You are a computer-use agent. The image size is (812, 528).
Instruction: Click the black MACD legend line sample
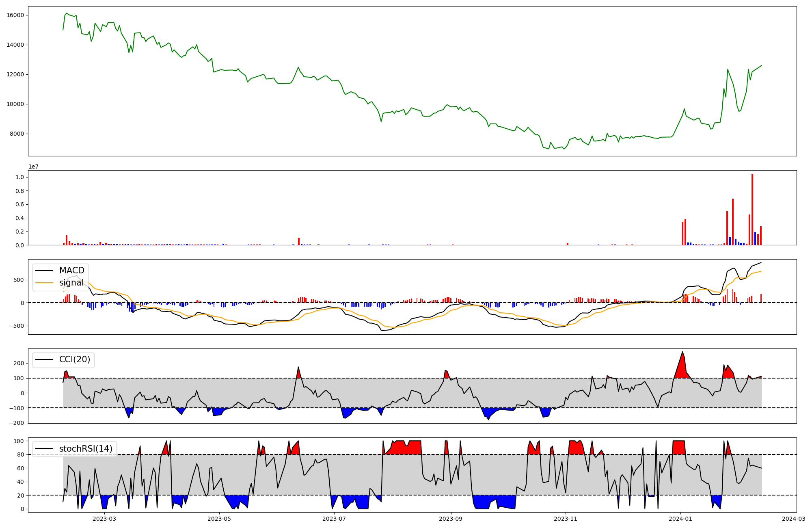point(44,270)
